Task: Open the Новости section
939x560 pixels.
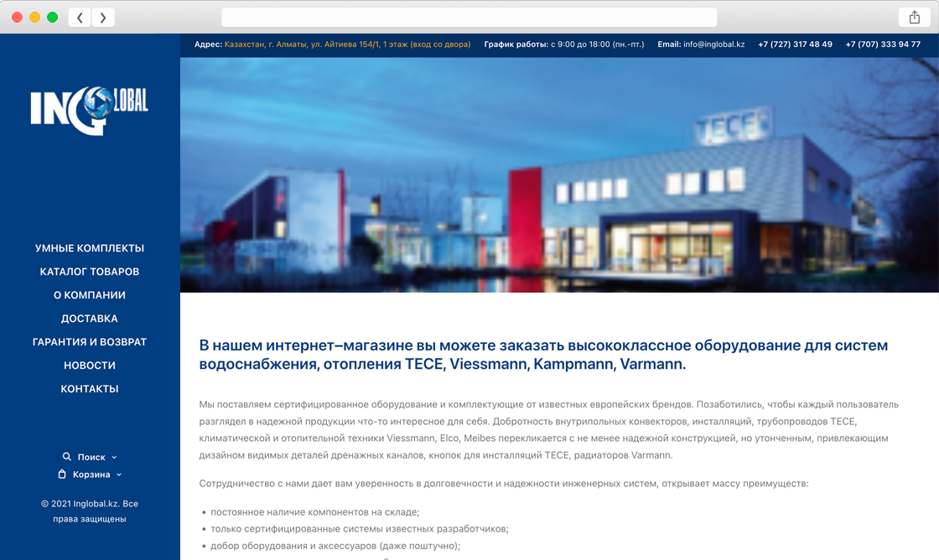Action: (90, 366)
